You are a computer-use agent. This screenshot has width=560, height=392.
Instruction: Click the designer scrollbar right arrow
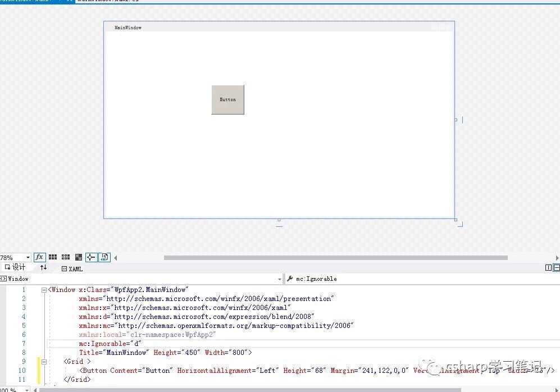(557, 257)
